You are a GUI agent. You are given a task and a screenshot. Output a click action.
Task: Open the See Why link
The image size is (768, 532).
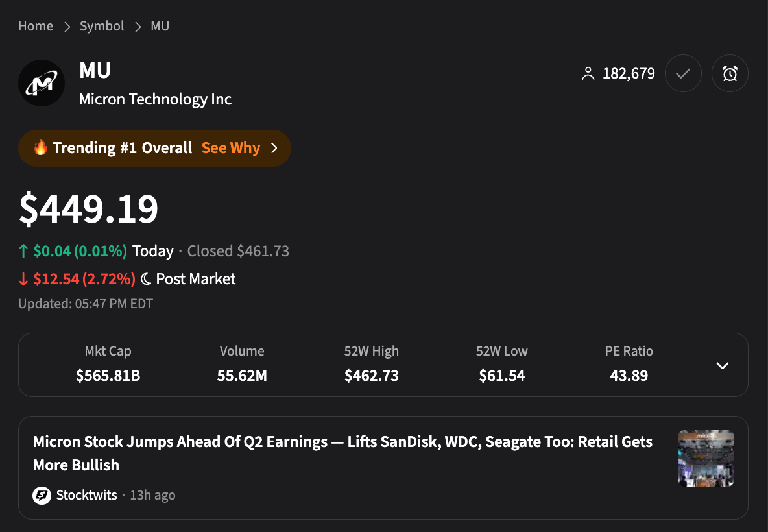[x=230, y=148]
